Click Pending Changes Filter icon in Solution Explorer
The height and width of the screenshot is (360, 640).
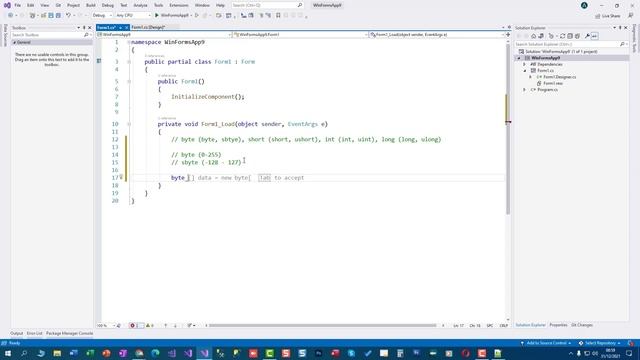pyautogui.click(x=551, y=36)
